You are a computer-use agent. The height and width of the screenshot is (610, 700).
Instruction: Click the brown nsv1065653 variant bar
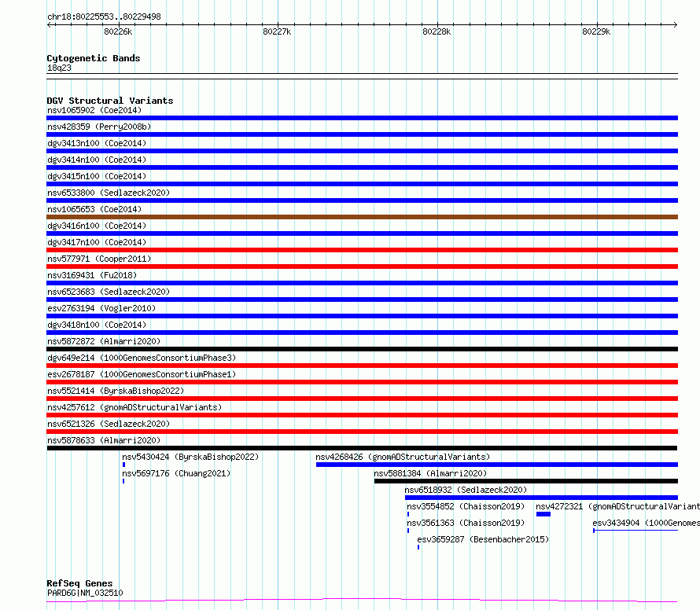[x=362, y=217]
